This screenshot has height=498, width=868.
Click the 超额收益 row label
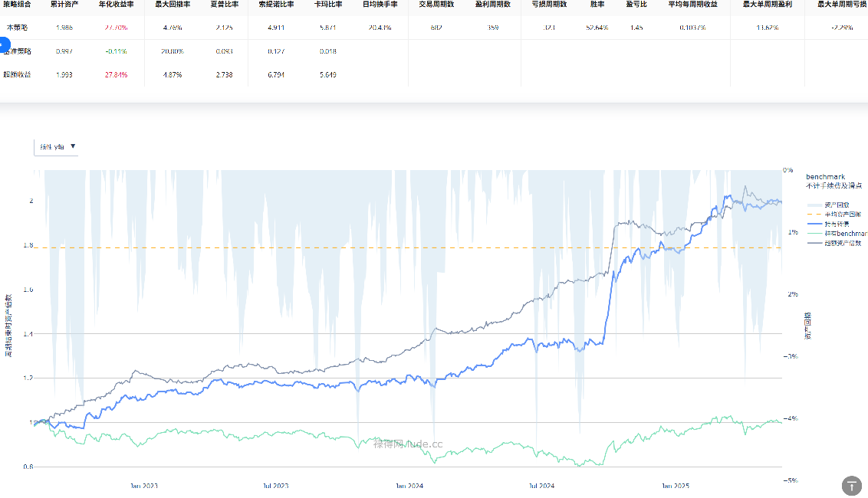coord(17,75)
